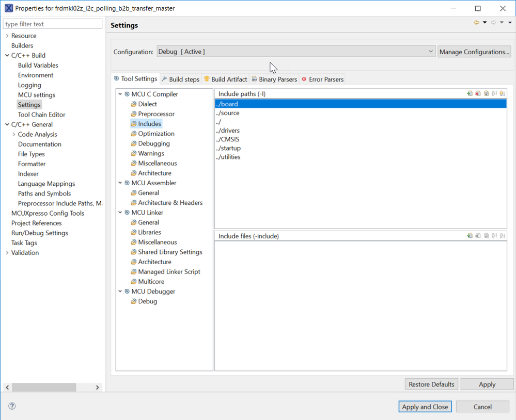516x420 pixels.
Task: Open MCUXpresso Config Tools page
Action: pos(48,213)
